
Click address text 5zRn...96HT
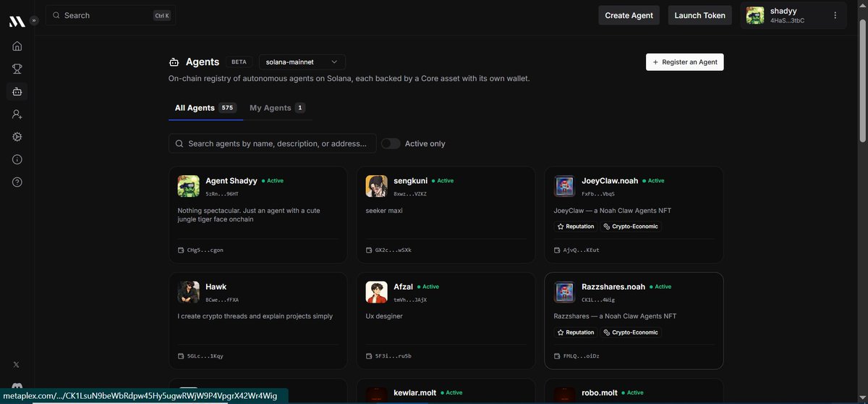(x=222, y=194)
